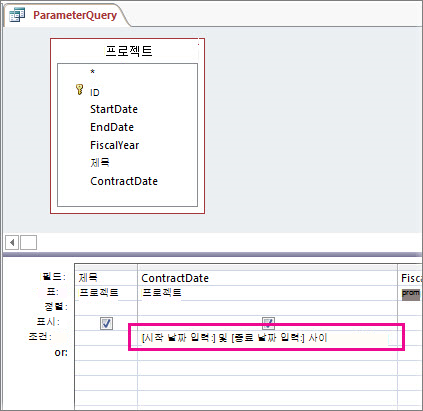Select the ID field in the table
The width and height of the screenshot is (423, 411).
[x=95, y=93]
